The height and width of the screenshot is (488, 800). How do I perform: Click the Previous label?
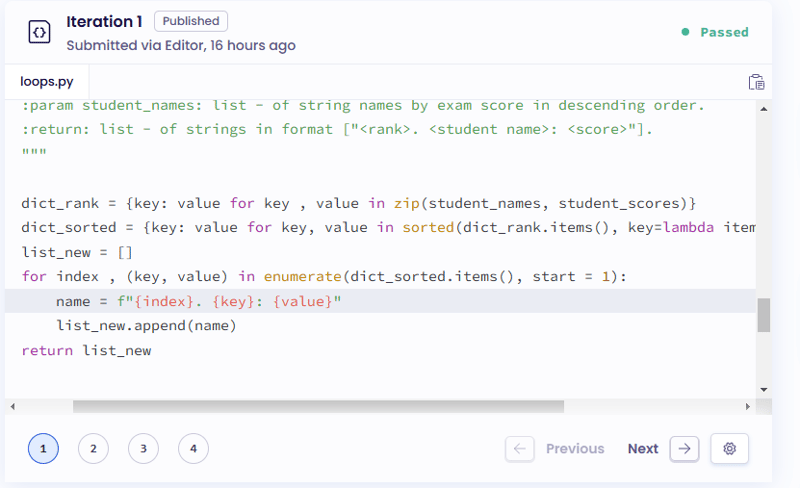(575, 449)
